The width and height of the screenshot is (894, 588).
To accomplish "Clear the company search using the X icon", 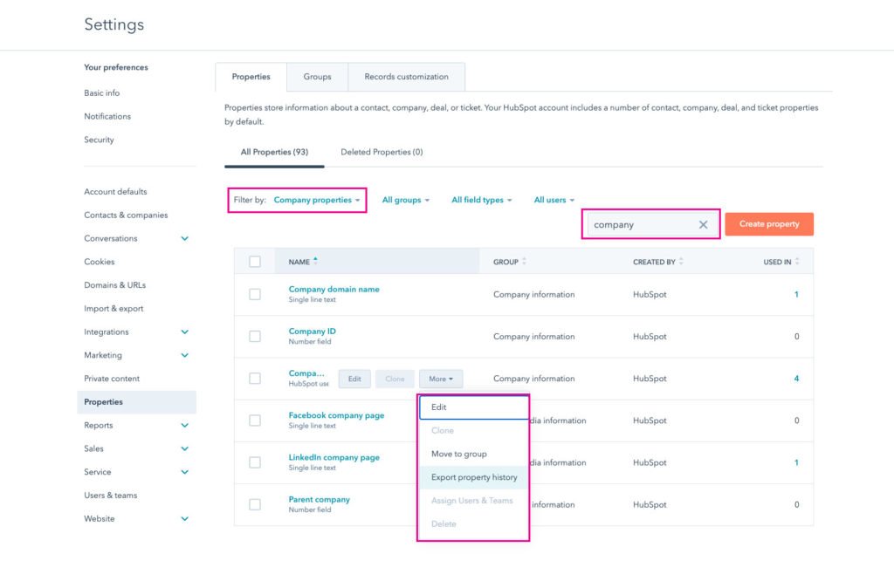I will tap(704, 224).
